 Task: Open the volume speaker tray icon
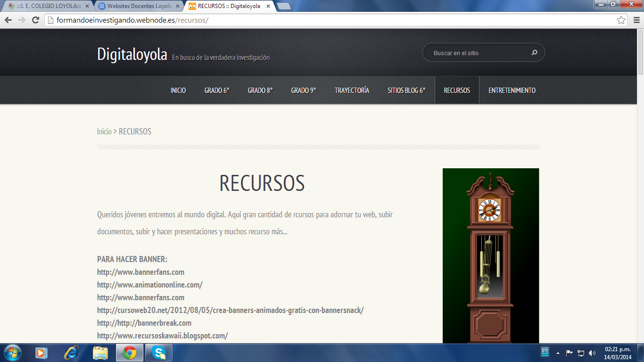click(x=592, y=353)
